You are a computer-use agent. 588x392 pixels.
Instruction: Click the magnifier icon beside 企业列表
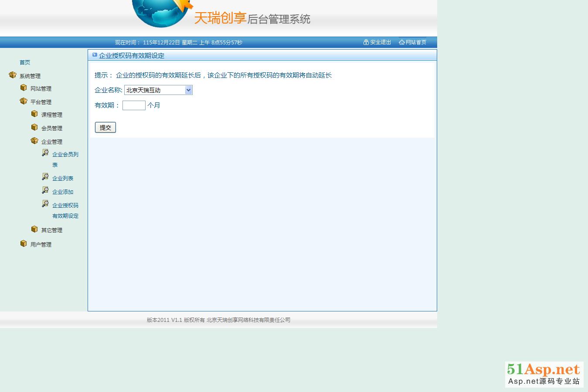coord(45,177)
